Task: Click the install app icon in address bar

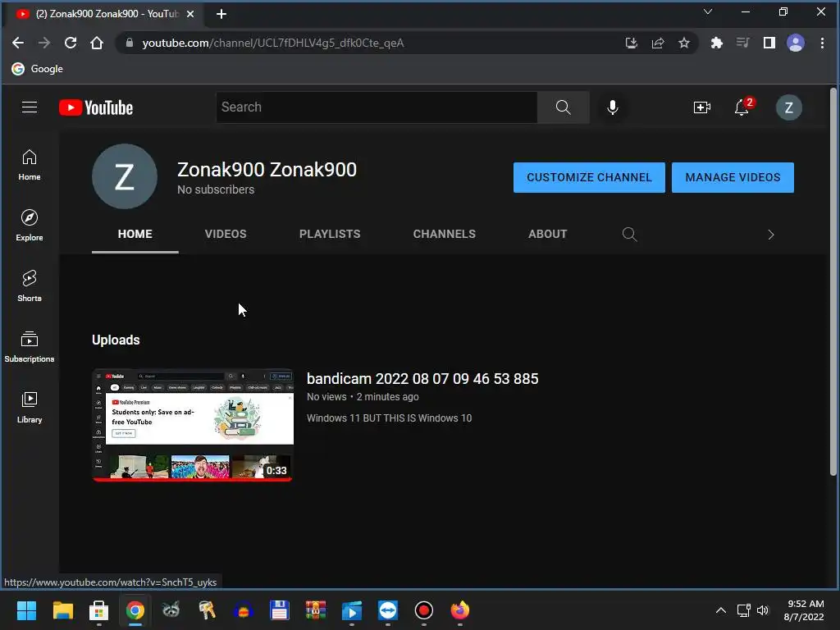Action: pos(631,43)
